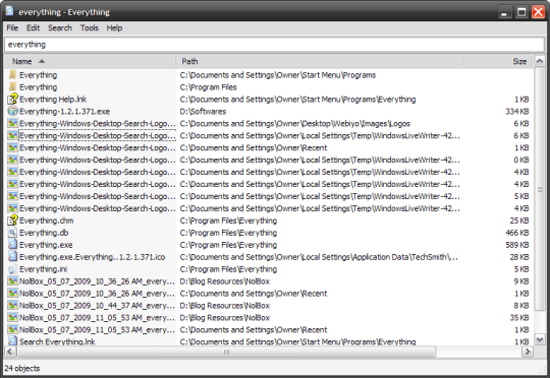Click the Everything folder icon in Start Menu\Programs
550x378 pixels.
point(13,75)
